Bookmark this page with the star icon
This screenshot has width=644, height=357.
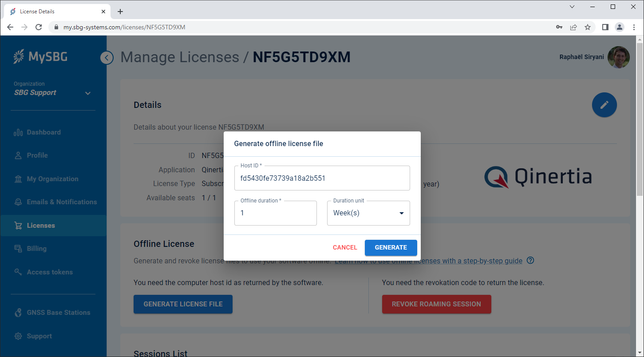coord(588,27)
